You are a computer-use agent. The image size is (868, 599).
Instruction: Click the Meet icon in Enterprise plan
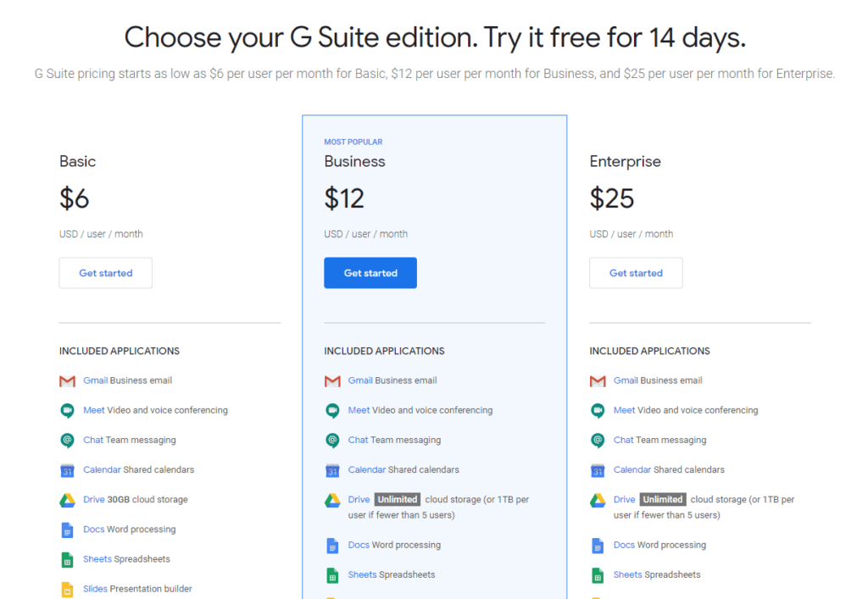[598, 410]
